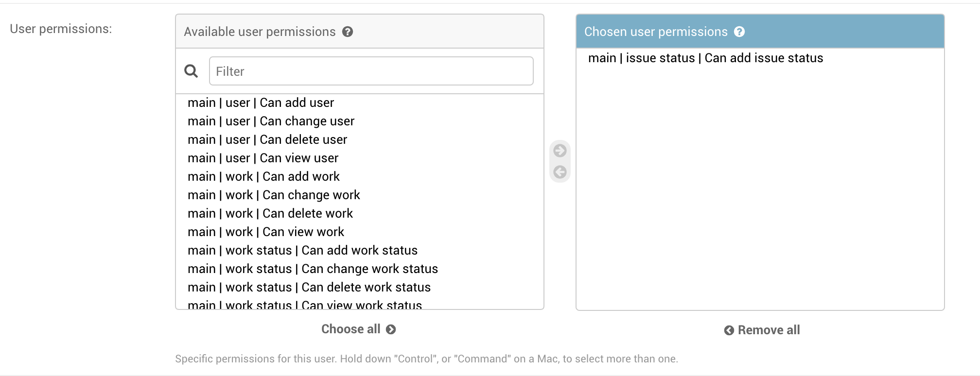The image size is (980, 376).
Task: Click the left-arrow remove icon between lists
Action: [x=560, y=172]
